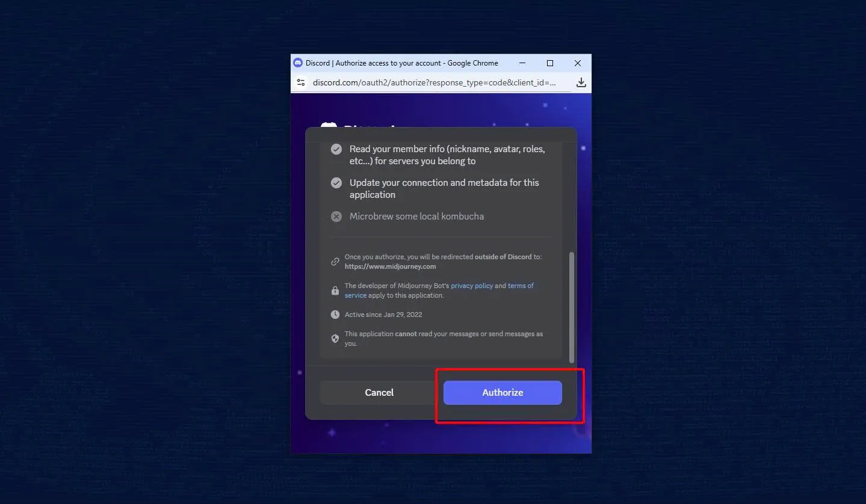Click the Microbrew some local kombucha text
Viewport: 866px width, 504px height.
pos(416,217)
